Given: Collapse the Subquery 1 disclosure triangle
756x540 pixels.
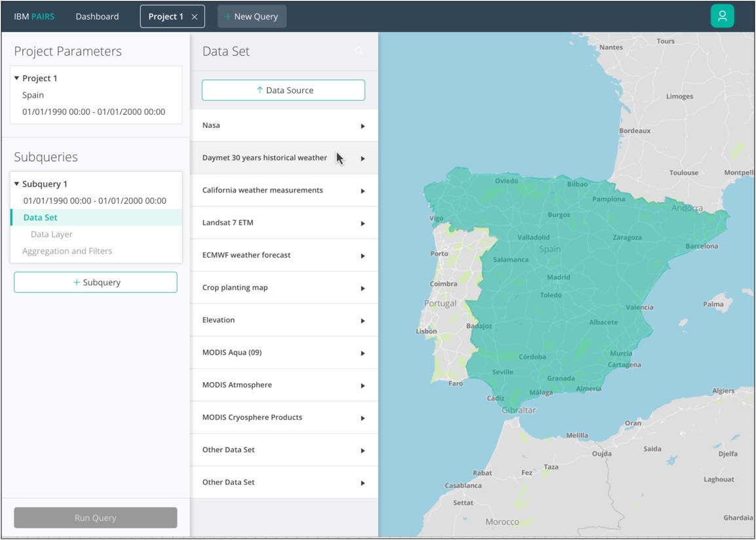Looking at the screenshot, I should click(17, 184).
